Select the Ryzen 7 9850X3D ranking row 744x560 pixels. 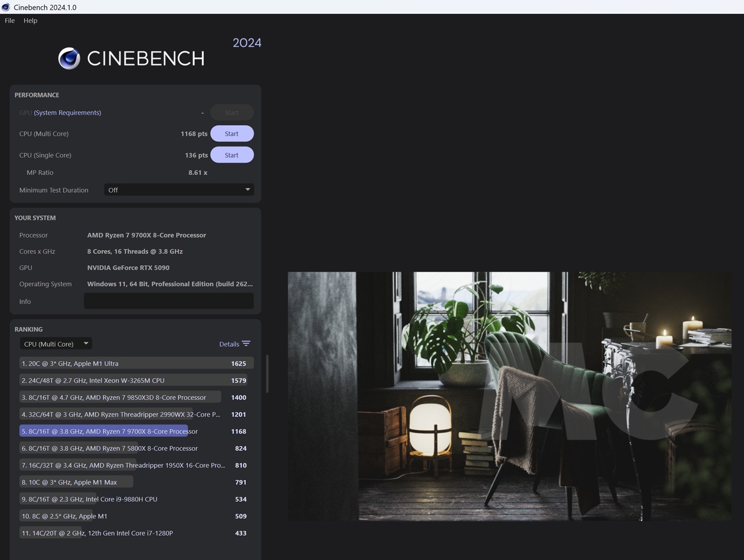pyautogui.click(x=134, y=397)
